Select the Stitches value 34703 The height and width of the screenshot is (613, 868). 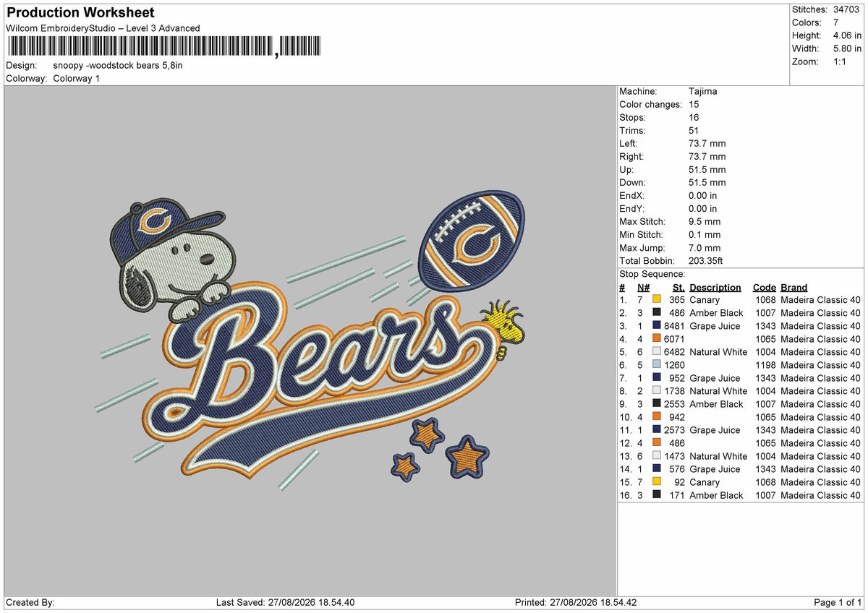(847, 9)
